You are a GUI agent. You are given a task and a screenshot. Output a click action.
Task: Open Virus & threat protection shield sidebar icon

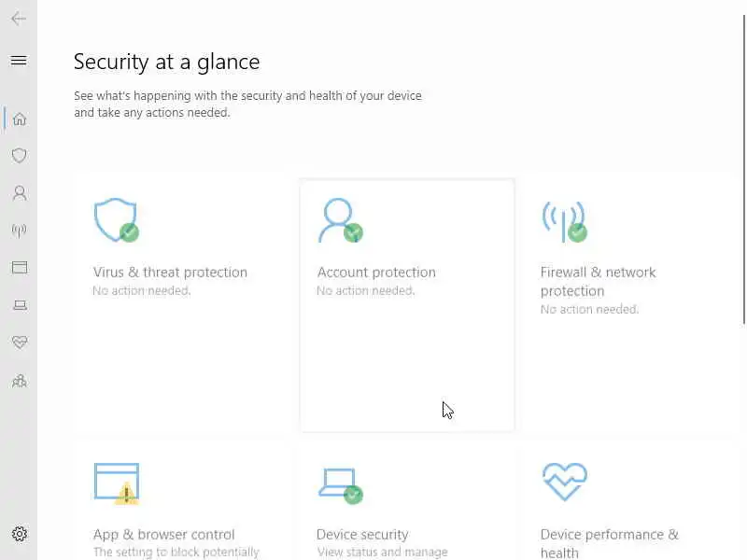click(19, 156)
